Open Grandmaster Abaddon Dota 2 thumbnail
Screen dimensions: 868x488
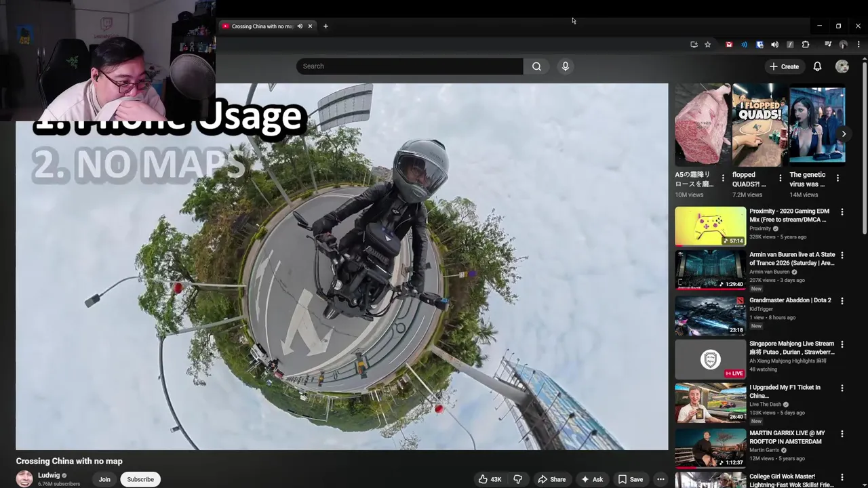pyautogui.click(x=710, y=314)
